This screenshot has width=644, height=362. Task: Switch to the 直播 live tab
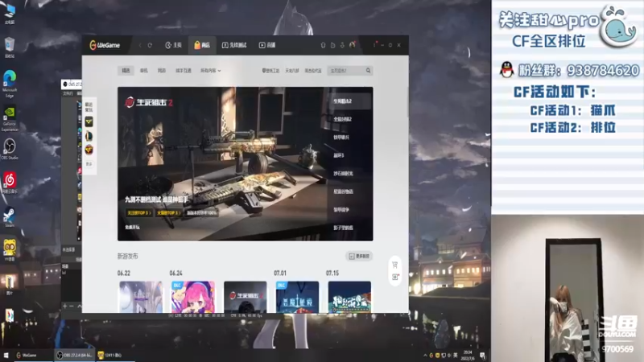(x=267, y=45)
